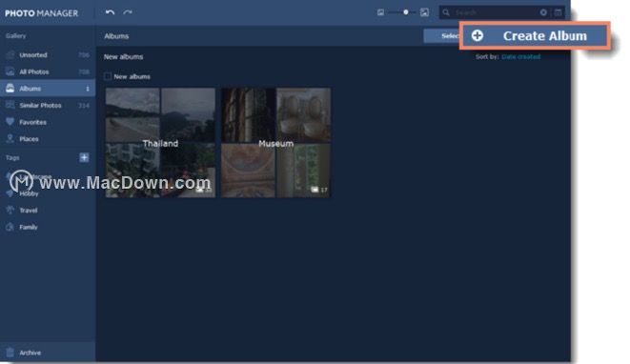Select the Albums sidebar item

click(x=48, y=89)
